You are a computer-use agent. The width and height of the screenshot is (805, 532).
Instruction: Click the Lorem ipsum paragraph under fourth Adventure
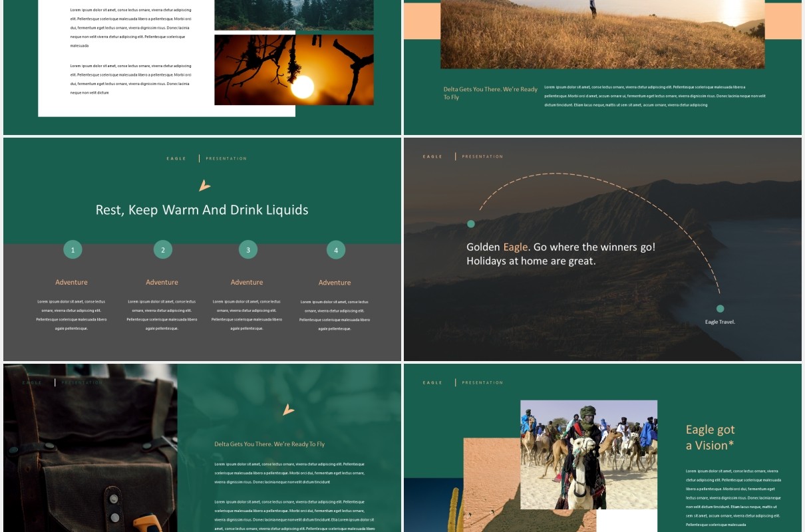pos(335,315)
